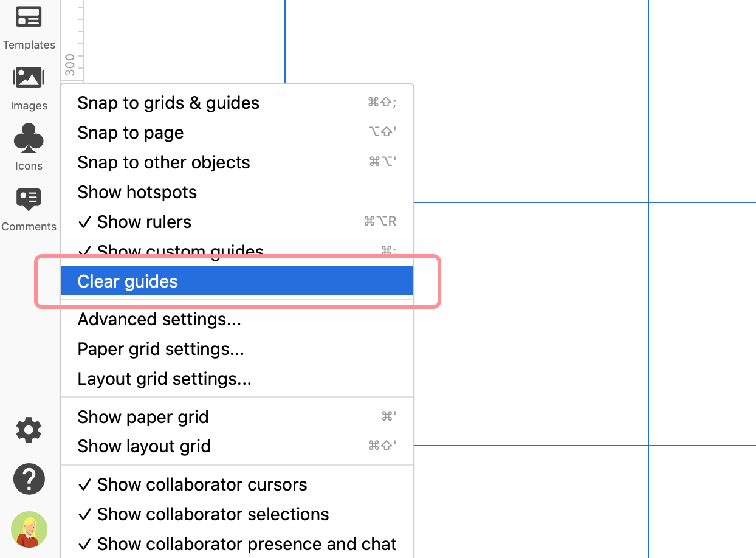Toggle Show rulers off
This screenshot has height=558, width=756.
tap(144, 221)
